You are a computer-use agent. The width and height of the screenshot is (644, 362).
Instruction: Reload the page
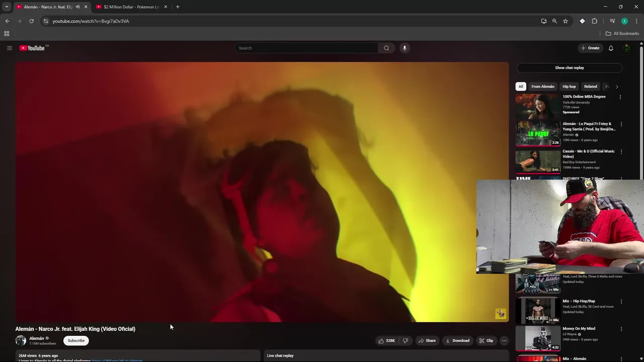coord(31,21)
